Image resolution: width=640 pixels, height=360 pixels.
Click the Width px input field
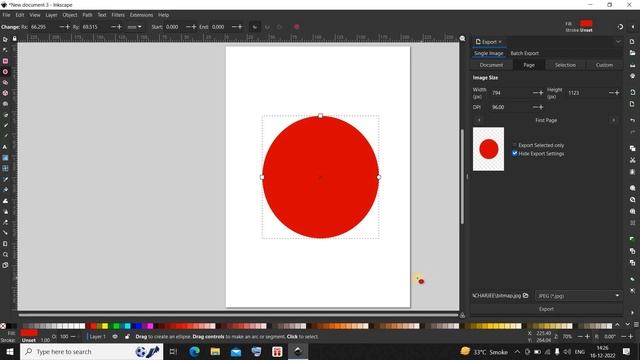click(511, 93)
